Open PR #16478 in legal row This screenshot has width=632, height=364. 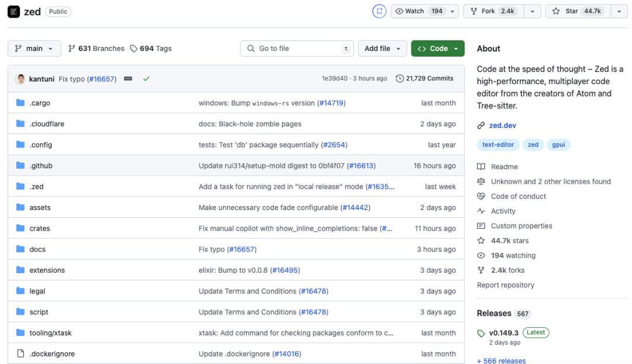(x=314, y=291)
